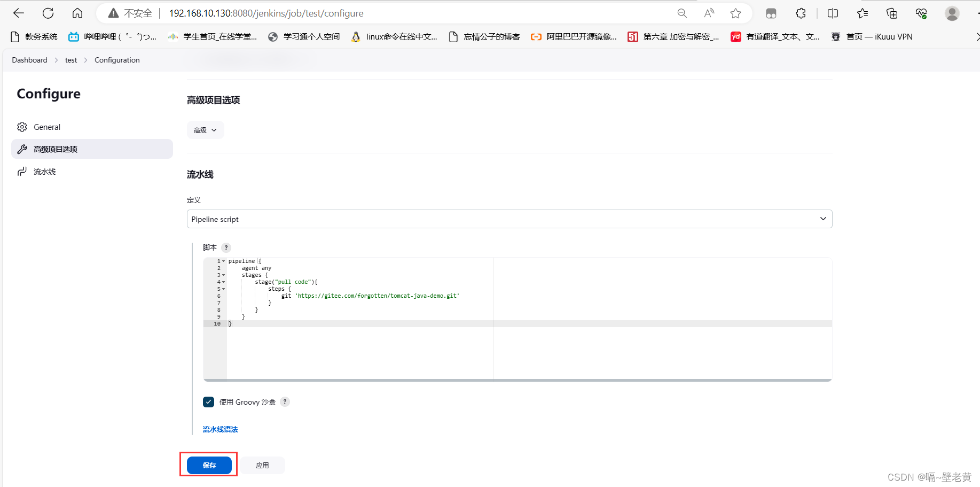The width and height of the screenshot is (980, 487).
Task: Expand the 高级 advanced options button
Action: coord(205,130)
